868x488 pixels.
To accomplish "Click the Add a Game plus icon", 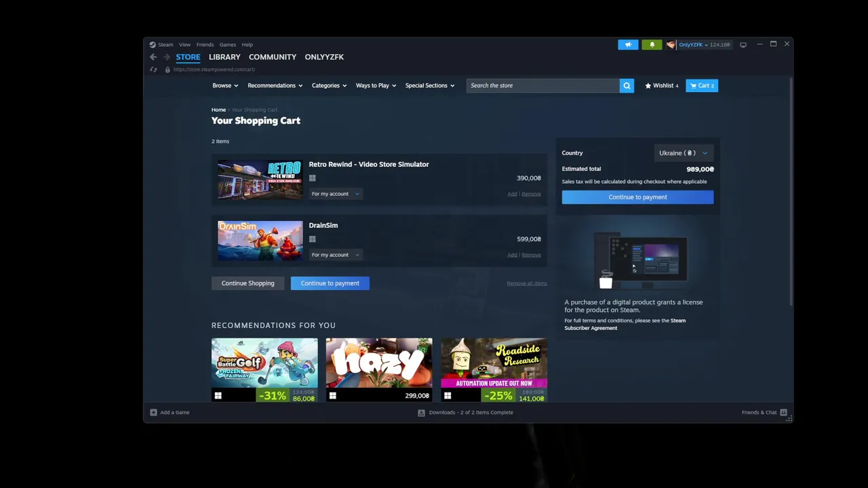I will point(153,412).
